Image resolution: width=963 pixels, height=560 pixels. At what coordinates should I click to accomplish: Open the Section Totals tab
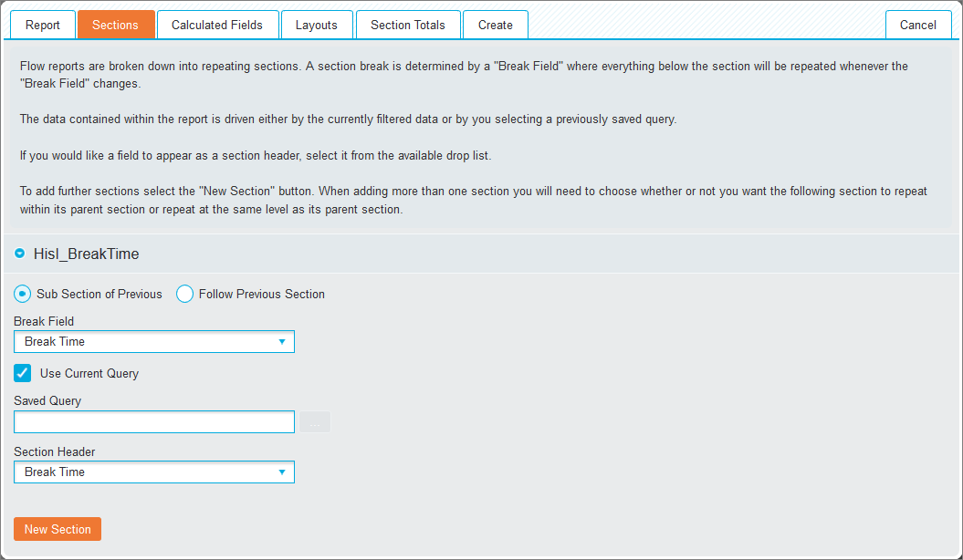[x=408, y=26]
